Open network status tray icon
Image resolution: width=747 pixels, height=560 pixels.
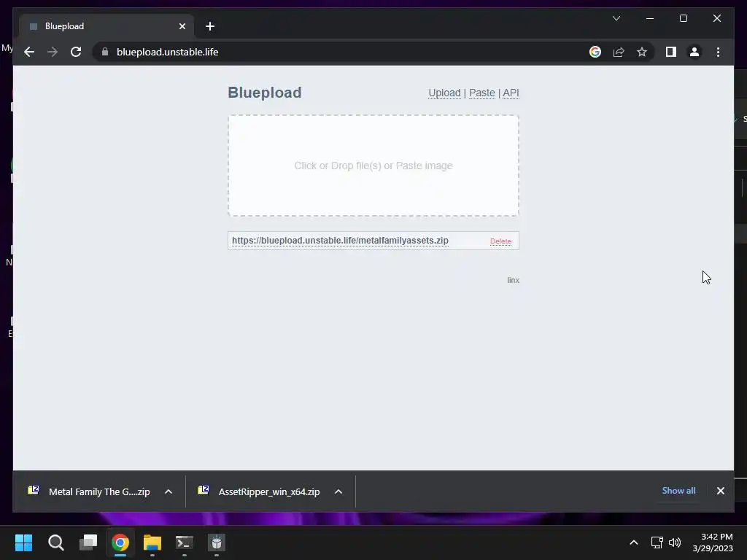point(657,542)
